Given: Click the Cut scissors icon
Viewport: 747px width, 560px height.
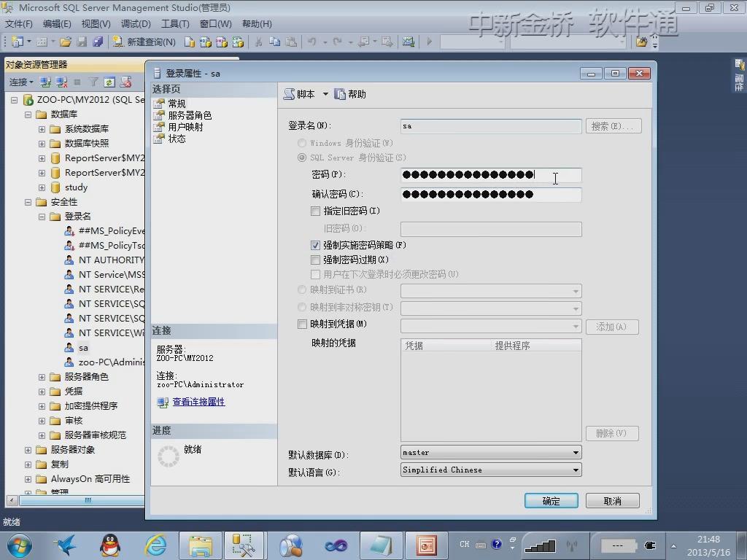Looking at the screenshot, I should [x=259, y=42].
